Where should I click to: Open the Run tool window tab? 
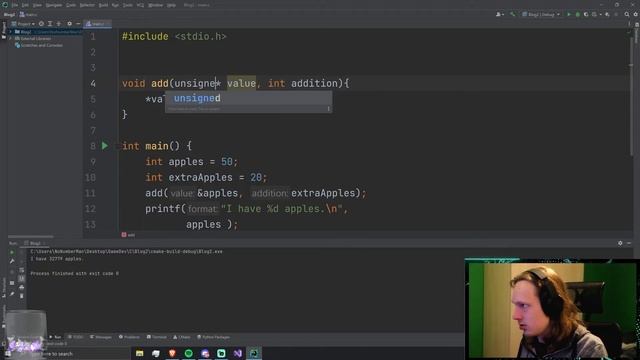(x=55, y=337)
